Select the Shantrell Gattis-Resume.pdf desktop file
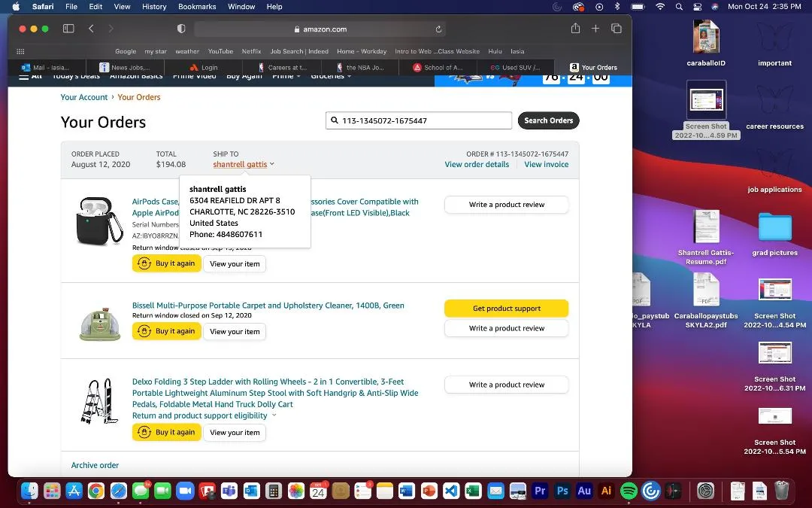Viewport: 812px width, 508px height. pyautogui.click(x=706, y=237)
